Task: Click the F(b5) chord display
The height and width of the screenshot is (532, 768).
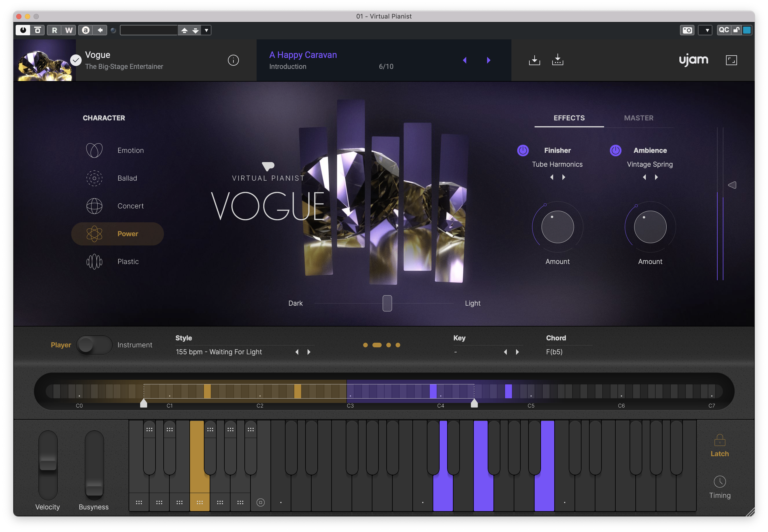Action: click(x=554, y=352)
